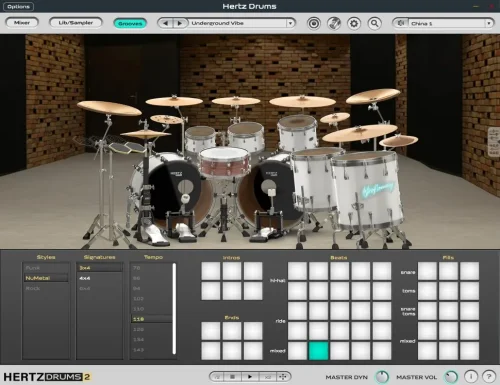Screen dimensions: 500x385
Task: Toggle the first snare toms fill pad
Action: click(x=427, y=311)
